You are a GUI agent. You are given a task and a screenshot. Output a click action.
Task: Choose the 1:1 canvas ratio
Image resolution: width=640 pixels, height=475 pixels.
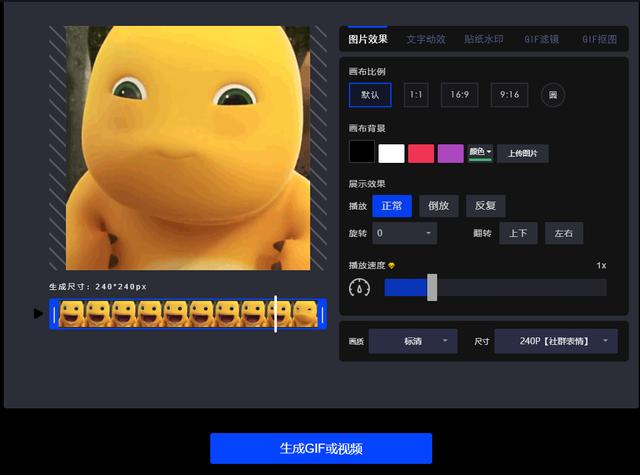tap(416, 95)
